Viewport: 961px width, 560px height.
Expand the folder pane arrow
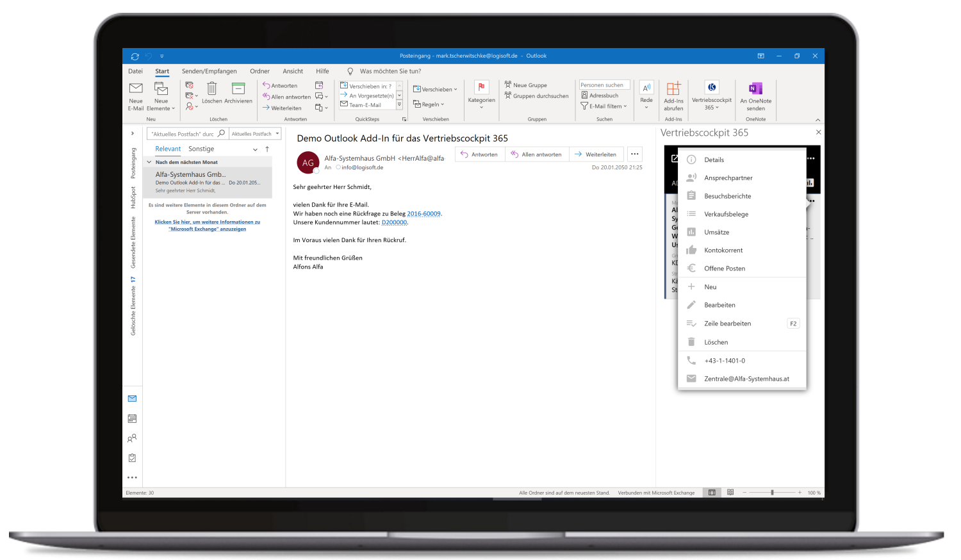(x=133, y=133)
